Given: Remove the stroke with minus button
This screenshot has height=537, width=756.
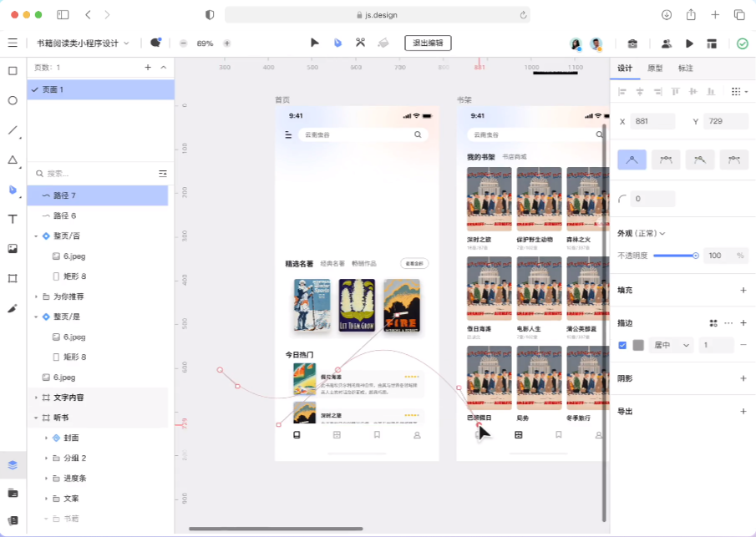Looking at the screenshot, I should (743, 345).
